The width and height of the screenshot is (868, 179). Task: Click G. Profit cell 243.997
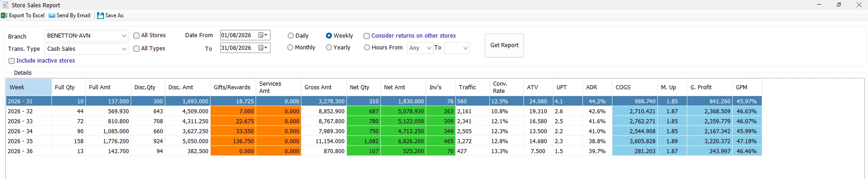[x=710, y=151]
